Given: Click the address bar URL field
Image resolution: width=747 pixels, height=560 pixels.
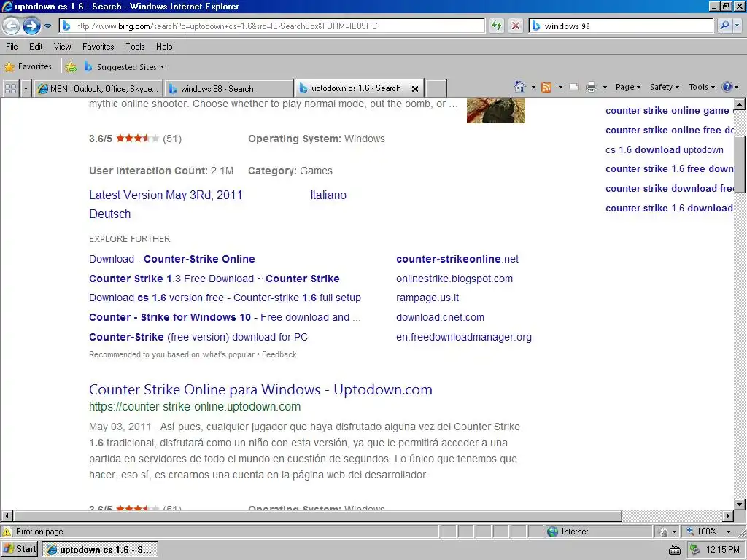Looking at the screenshot, I should point(272,26).
